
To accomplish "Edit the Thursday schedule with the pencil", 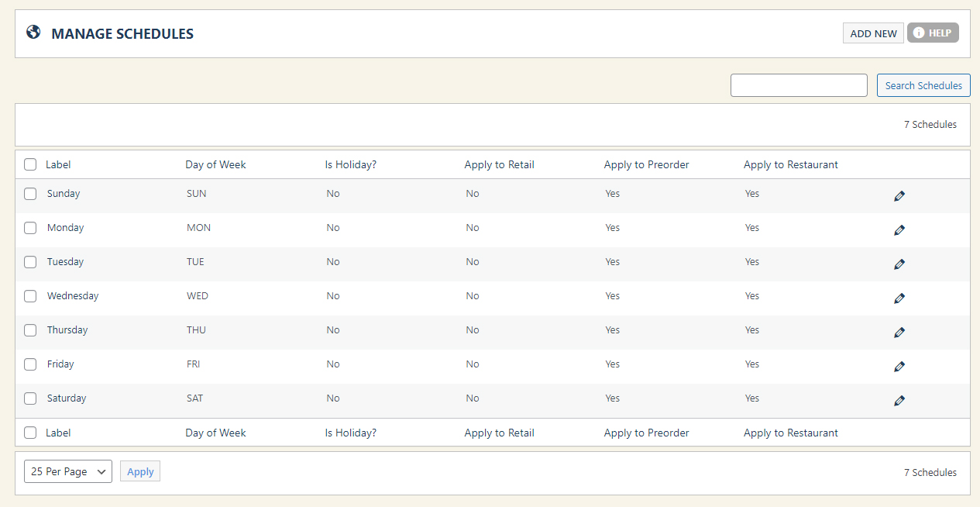I will tap(899, 333).
